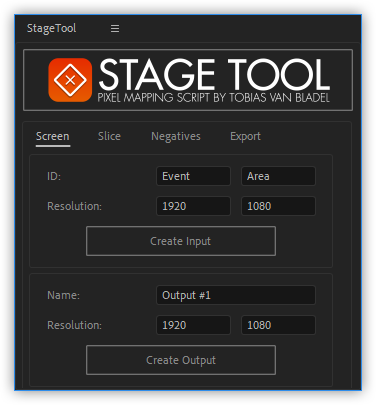
Task: Open the StageTool panel hamburger menu
Action: (x=115, y=29)
